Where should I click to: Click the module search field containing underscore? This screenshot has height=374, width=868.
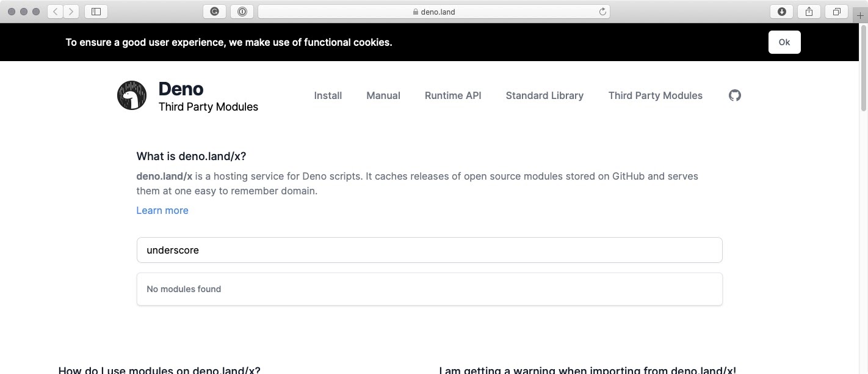(429, 250)
